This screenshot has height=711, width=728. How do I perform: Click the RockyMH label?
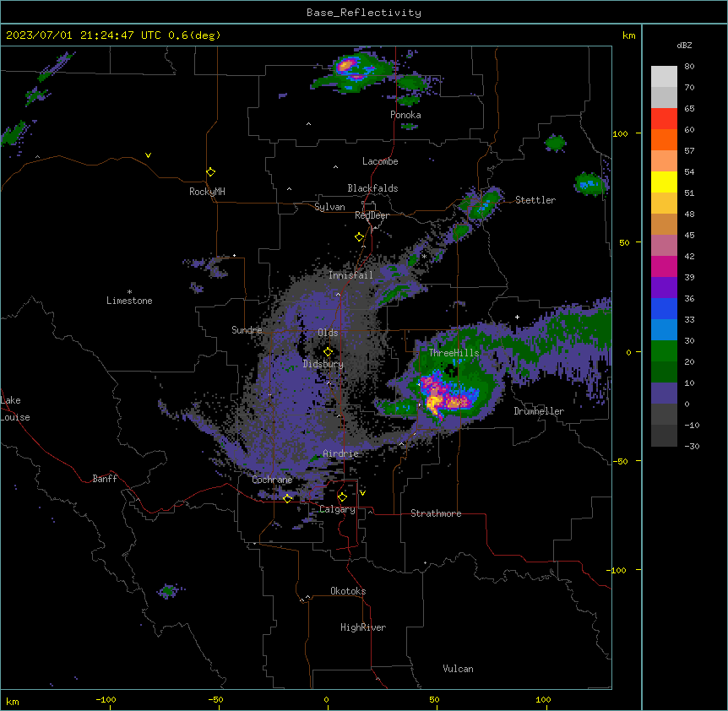207,191
